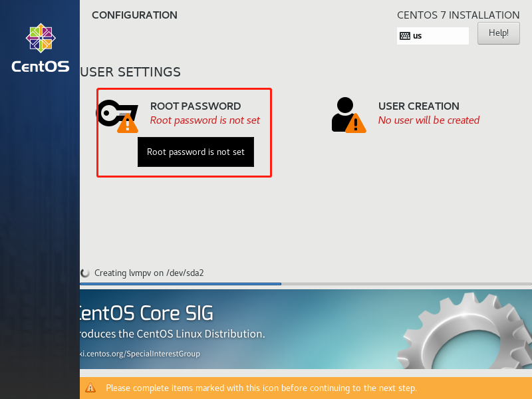Click the spinner beside Creating lvmpv
This screenshot has height=399, width=532.
click(x=85, y=273)
